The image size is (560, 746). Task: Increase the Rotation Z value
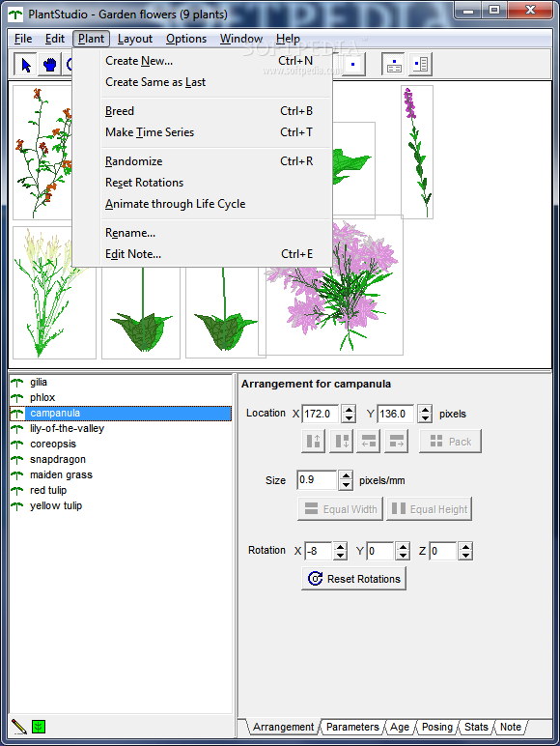pos(466,546)
